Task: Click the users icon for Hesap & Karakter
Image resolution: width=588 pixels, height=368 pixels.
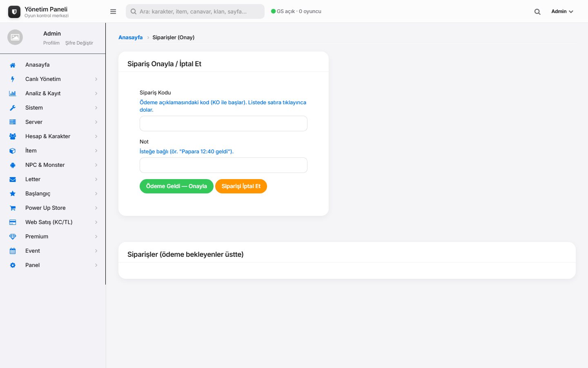Action: click(13, 137)
